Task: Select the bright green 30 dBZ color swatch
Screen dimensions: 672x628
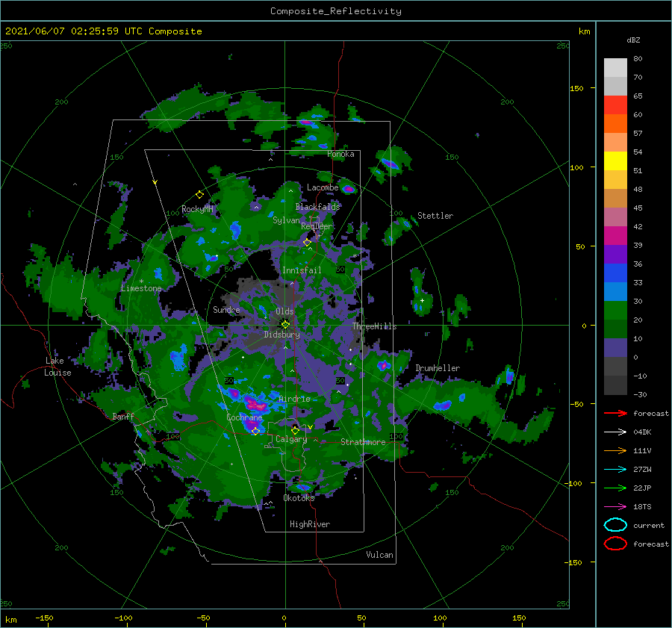Action: tap(615, 310)
